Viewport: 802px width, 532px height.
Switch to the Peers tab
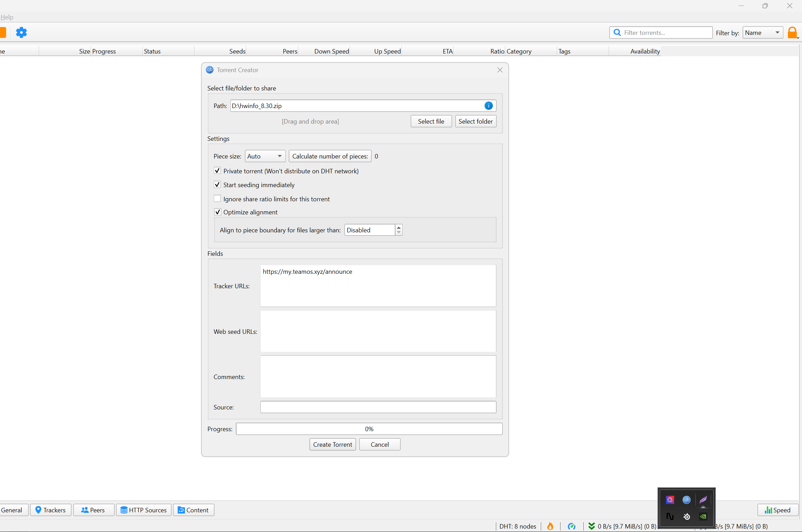pyautogui.click(x=94, y=510)
